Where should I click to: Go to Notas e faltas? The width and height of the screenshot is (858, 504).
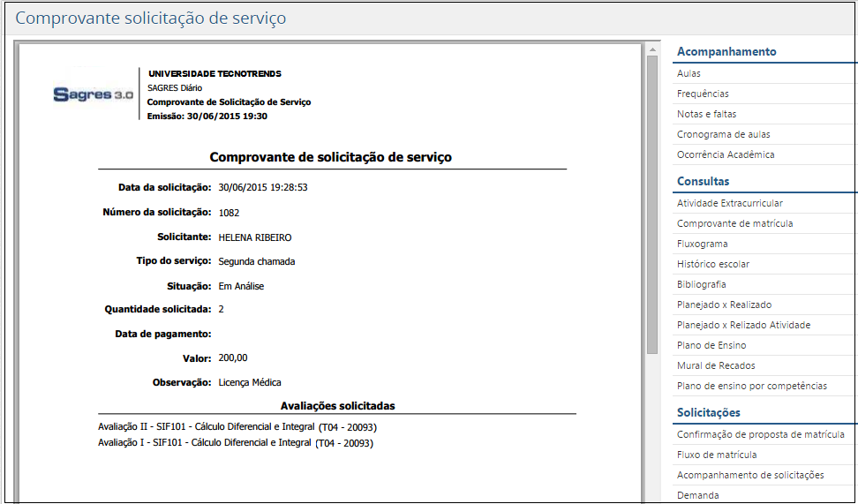click(706, 114)
